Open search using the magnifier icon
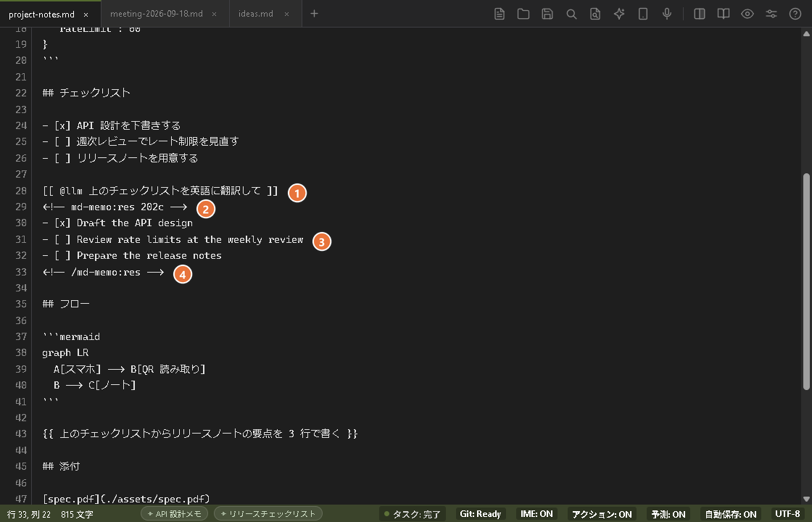 571,14
